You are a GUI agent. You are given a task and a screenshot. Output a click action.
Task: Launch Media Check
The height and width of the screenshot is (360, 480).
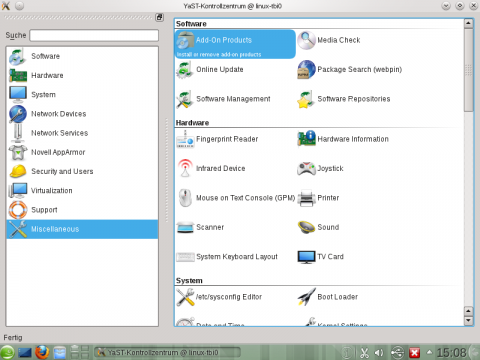coord(329,40)
